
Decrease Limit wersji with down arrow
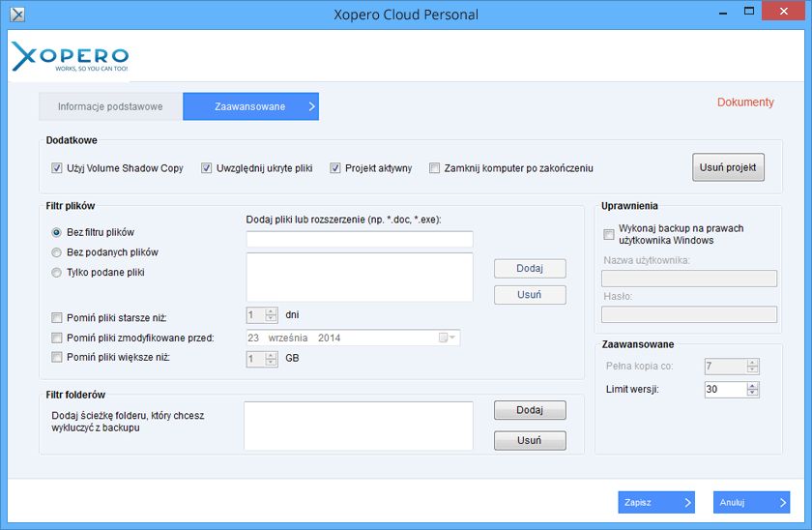[753, 394]
